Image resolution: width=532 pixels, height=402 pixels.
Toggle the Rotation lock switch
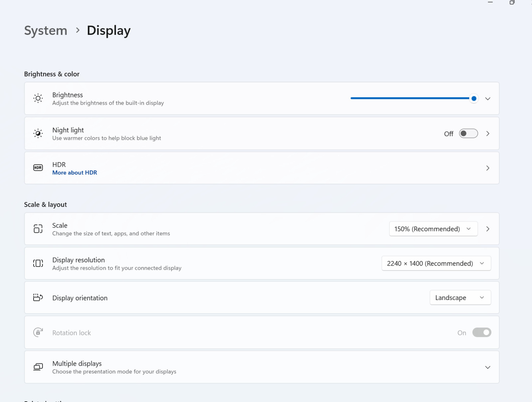482,333
